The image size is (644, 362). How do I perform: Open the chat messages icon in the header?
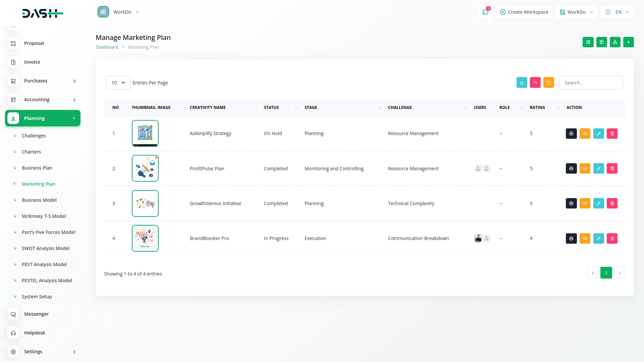485,12
